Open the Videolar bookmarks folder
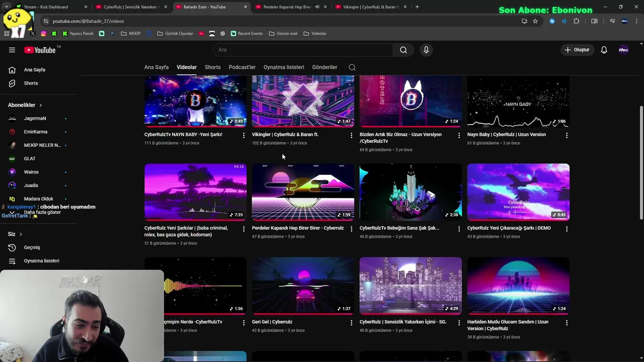Screen dimensions: 644x362 tap(315, 34)
